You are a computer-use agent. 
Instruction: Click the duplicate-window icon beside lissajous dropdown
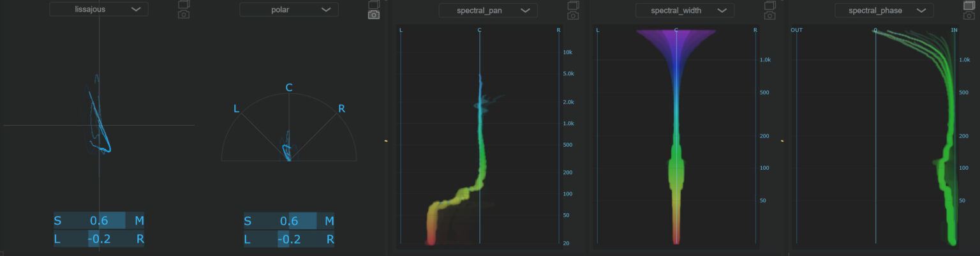click(184, 4)
